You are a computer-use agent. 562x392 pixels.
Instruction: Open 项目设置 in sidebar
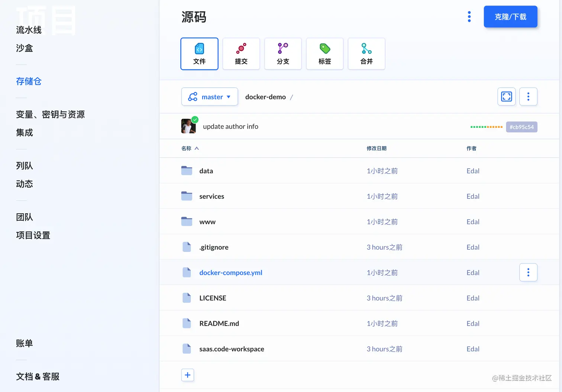[33, 235]
